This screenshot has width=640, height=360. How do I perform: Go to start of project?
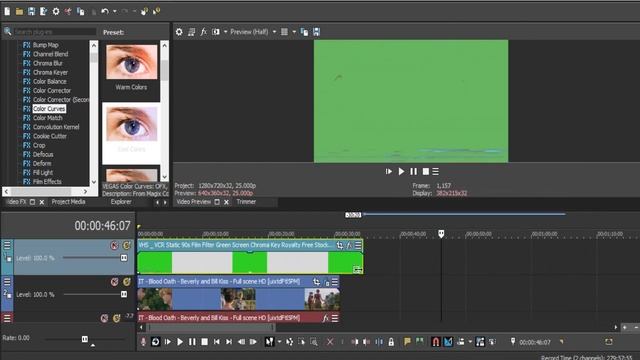point(217,342)
